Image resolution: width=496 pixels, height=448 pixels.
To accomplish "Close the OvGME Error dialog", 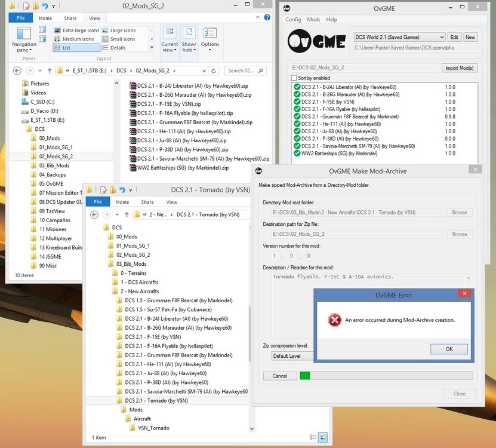I will (x=465, y=293).
